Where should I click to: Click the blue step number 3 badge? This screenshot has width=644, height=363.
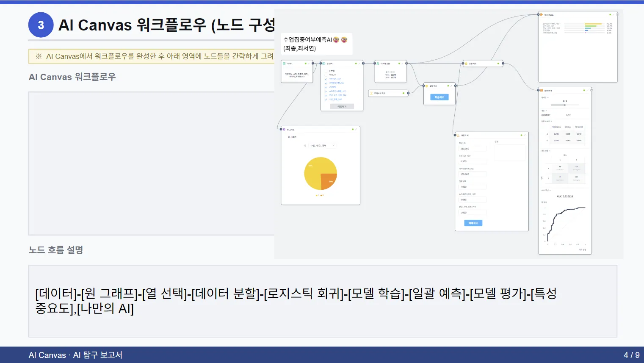click(x=41, y=25)
